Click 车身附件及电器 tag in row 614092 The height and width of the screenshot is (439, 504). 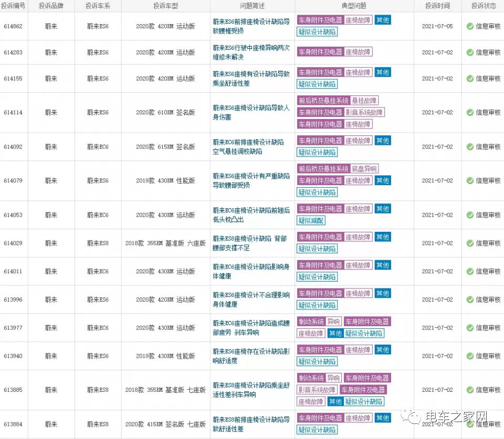tap(320, 141)
